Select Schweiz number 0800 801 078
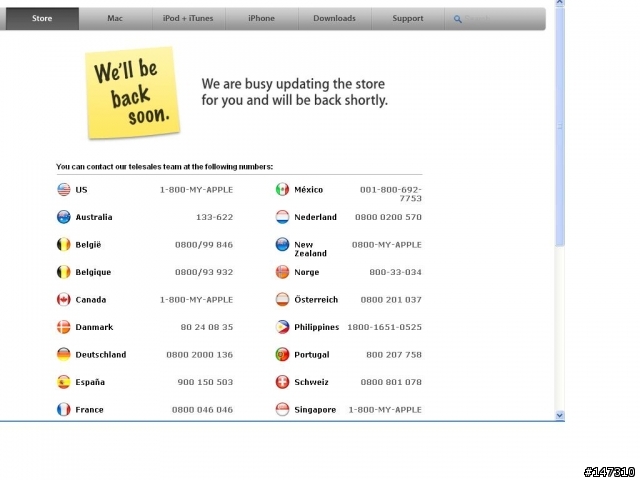This screenshot has height=480, width=640. click(x=391, y=382)
